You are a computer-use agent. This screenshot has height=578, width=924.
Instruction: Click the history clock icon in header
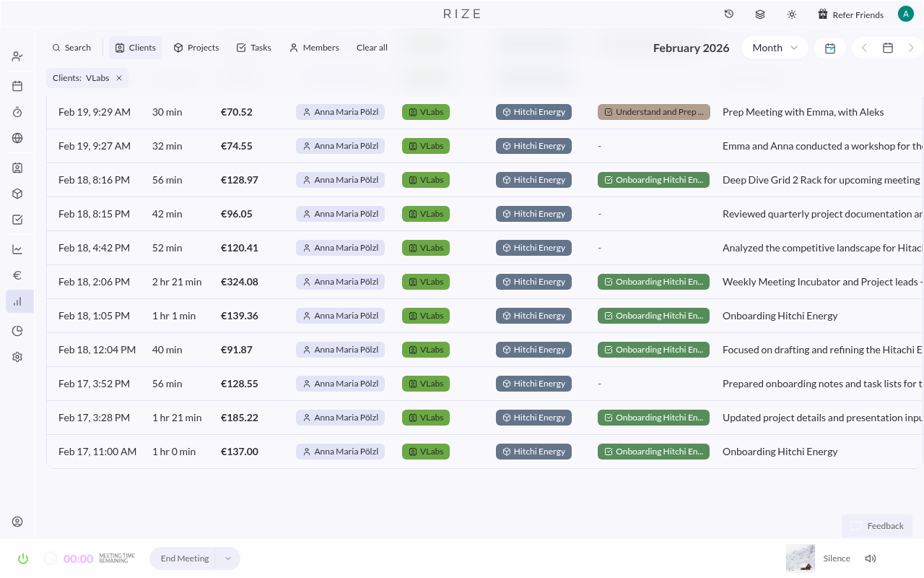pyautogui.click(x=729, y=14)
